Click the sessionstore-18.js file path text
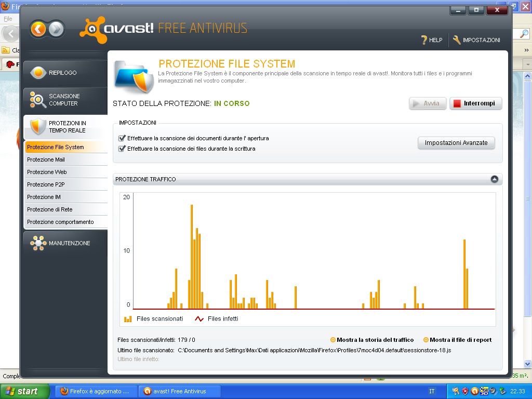This screenshot has width=532, height=399. point(314,350)
